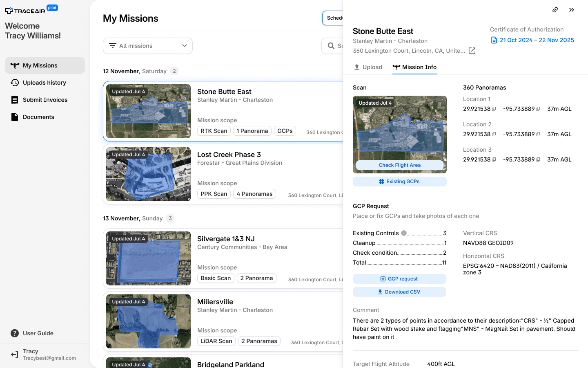Select the Lost Creek Phase 3 thumbnail

tap(148, 174)
